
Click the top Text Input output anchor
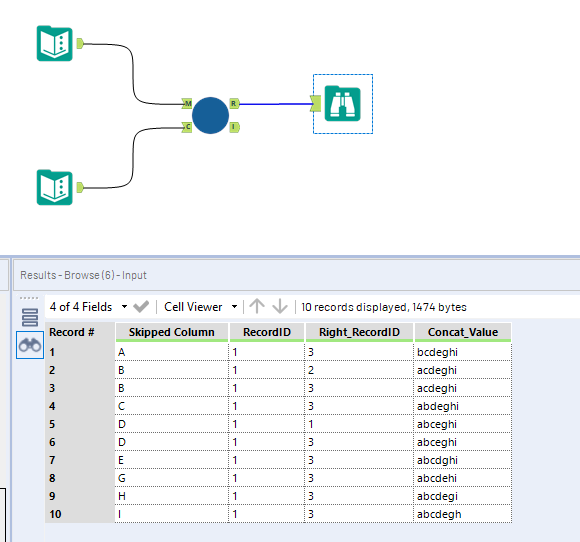pos(80,43)
